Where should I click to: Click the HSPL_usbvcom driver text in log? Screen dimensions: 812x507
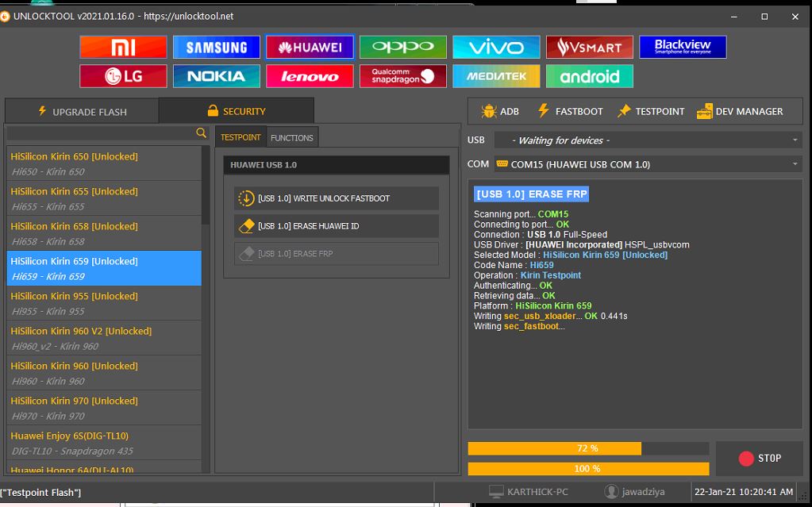[x=656, y=245]
